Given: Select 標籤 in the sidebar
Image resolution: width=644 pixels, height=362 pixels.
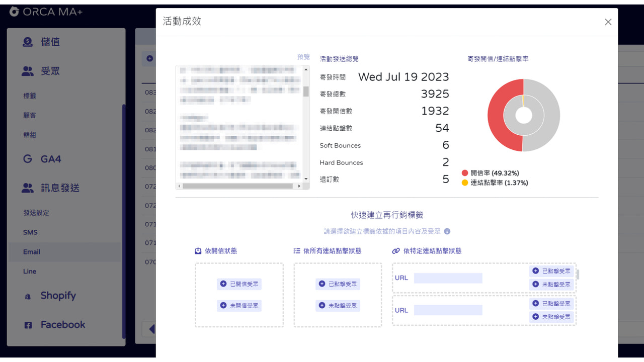Looking at the screenshot, I should 30,96.
